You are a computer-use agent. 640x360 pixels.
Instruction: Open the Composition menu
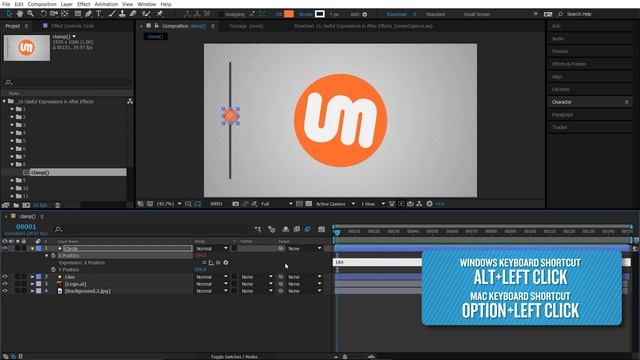[x=42, y=4]
